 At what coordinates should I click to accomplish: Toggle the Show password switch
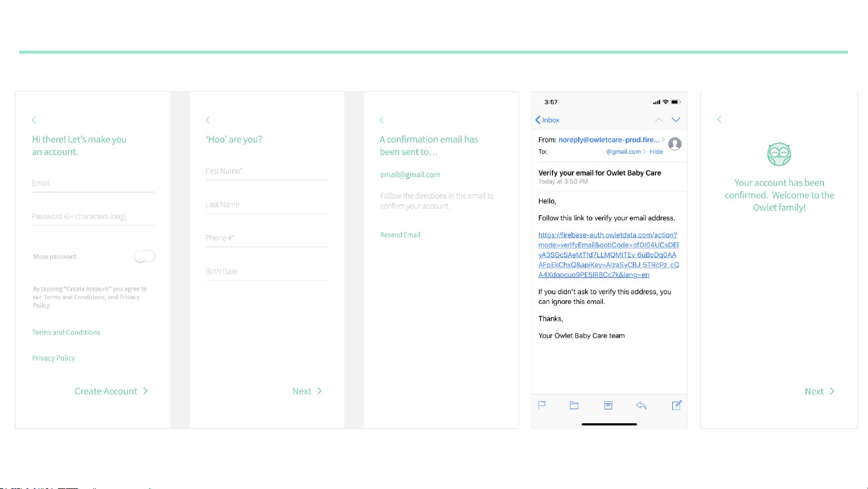point(145,257)
